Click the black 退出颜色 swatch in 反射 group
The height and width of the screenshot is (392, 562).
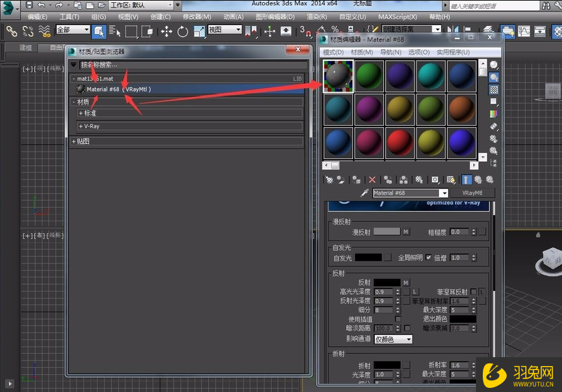click(463, 318)
